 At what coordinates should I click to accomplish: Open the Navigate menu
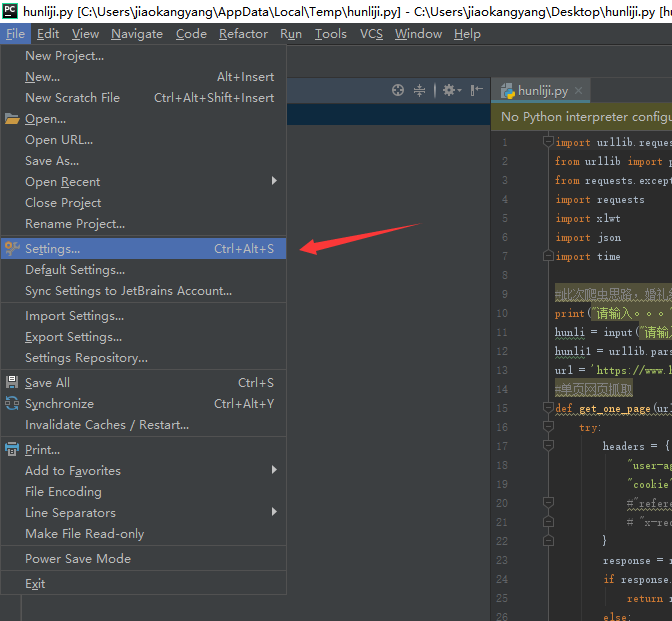coord(137,34)
